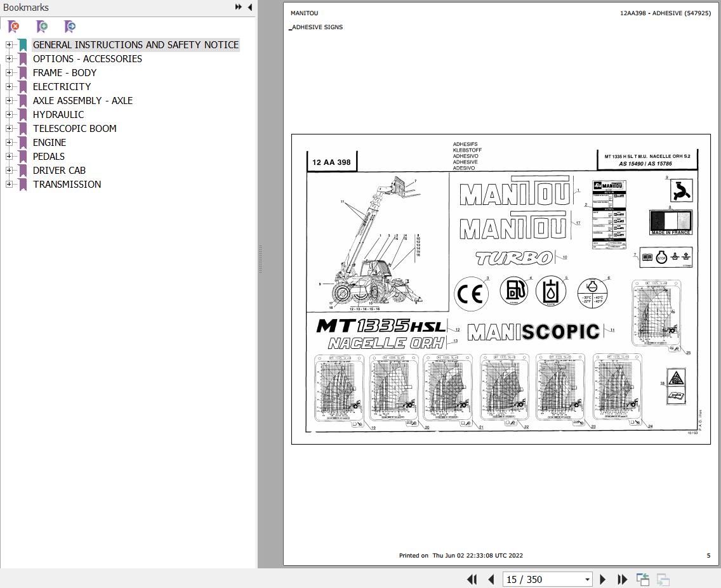Select the DRIVER CAB bookmark
The height and width of the screenshot is (588, 721).
(59, 171)
